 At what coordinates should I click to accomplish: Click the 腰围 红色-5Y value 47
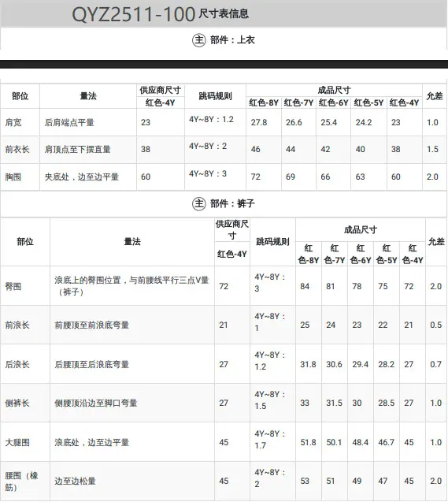(x=383, y=482)
